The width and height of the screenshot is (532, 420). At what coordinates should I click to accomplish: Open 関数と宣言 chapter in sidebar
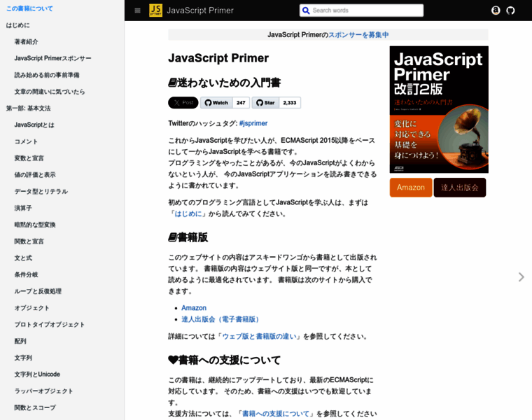coord(29,241)
